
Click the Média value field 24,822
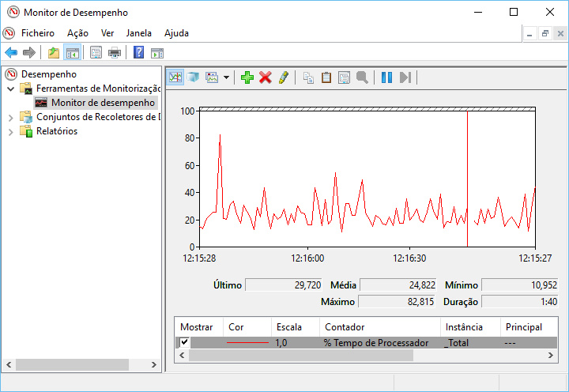[x=398, y=285]
